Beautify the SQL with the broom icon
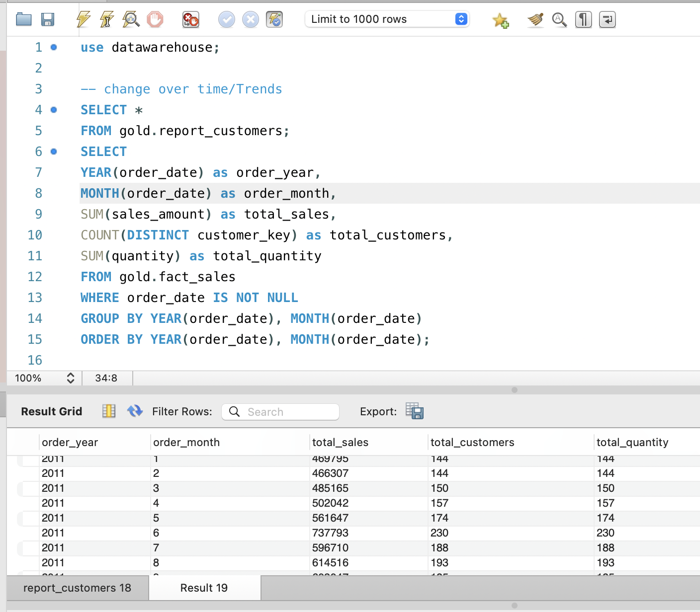 pyautogui.click(x=535, y=19)
